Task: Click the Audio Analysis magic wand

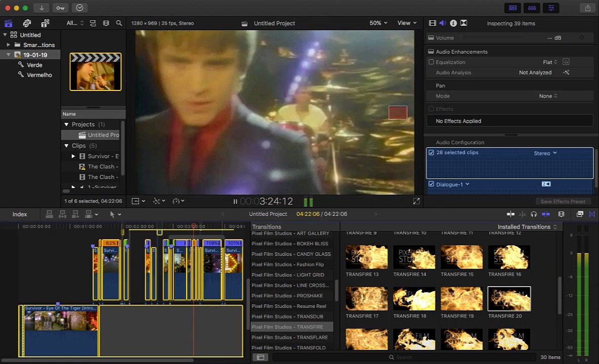Action: (566, 72)
